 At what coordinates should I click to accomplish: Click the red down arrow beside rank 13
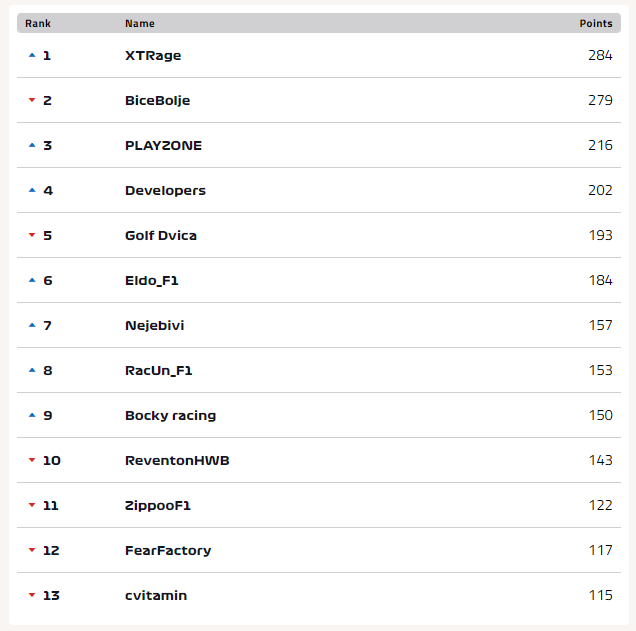(32, 595)
